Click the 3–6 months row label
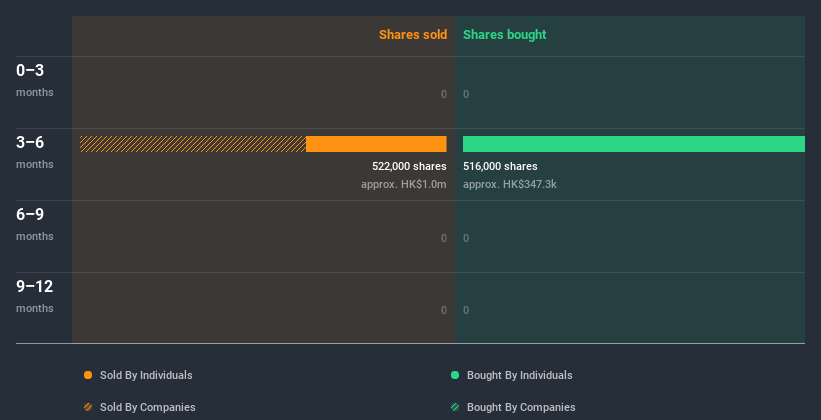This screenshot has height=420, width=821. click(x=35, y=152)
